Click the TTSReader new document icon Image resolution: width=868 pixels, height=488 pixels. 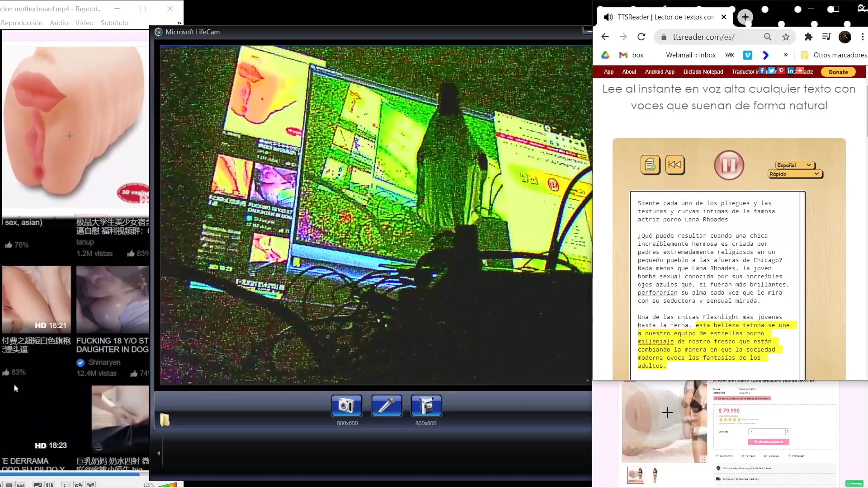[650, 164]
